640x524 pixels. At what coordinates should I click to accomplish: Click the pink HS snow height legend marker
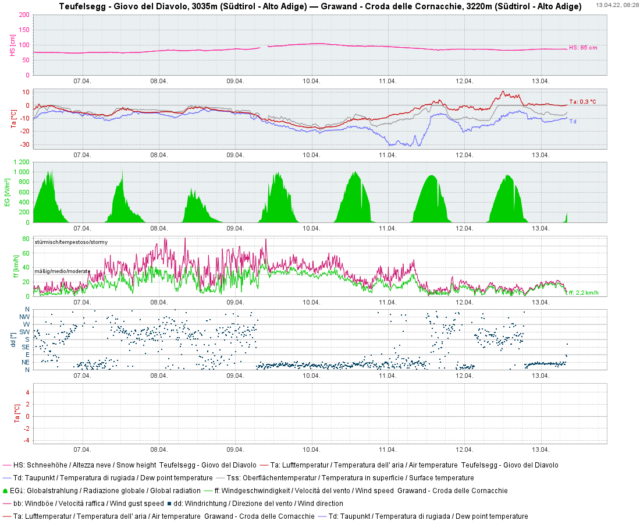tap(8, 465)
